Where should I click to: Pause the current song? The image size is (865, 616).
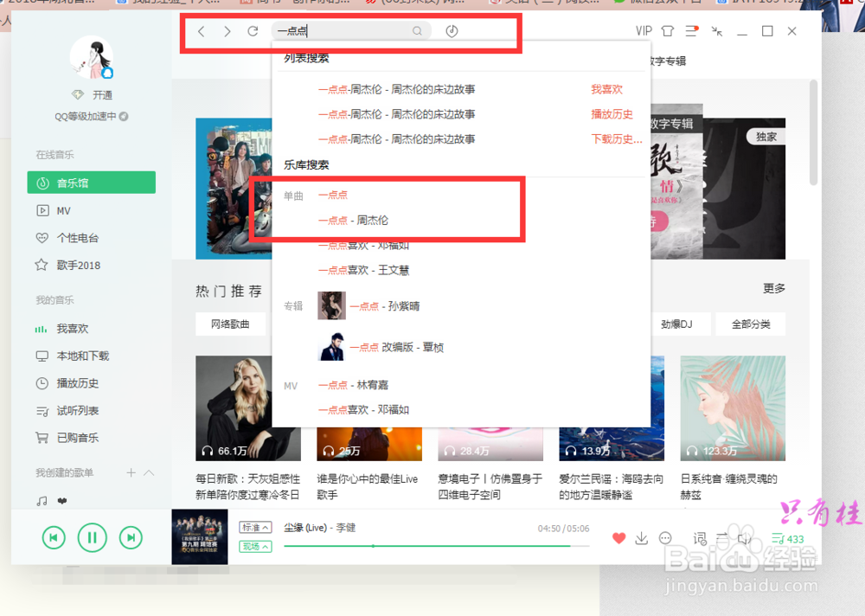click(x=93, y=537)
